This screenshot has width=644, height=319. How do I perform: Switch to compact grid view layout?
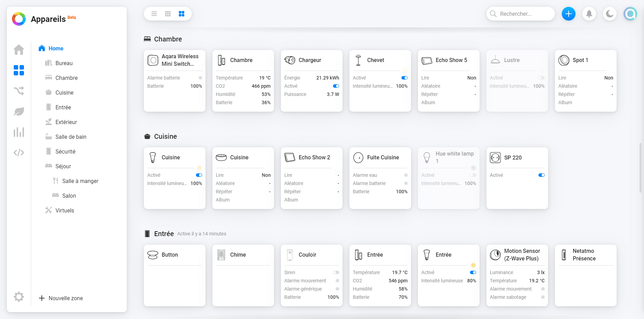point(168,14)
